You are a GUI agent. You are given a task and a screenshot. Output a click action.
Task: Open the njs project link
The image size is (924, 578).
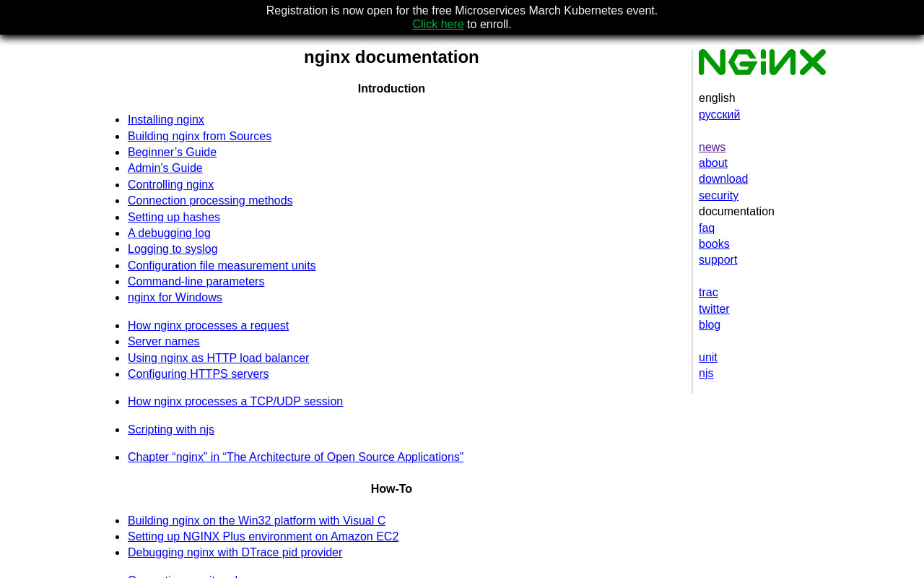click(706, 374)
